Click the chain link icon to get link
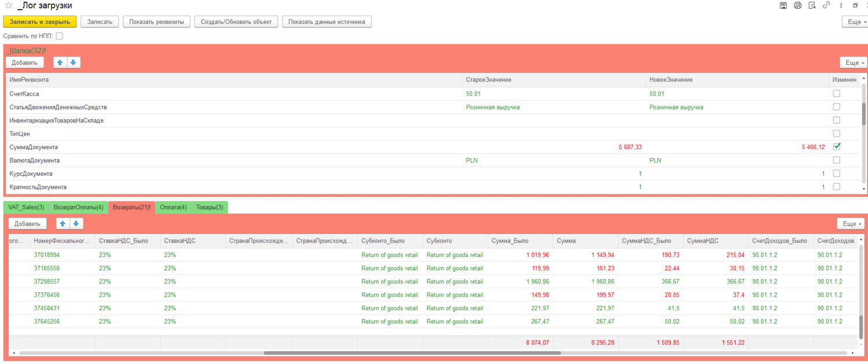868x364 pixels. click(x=826, y=6)
